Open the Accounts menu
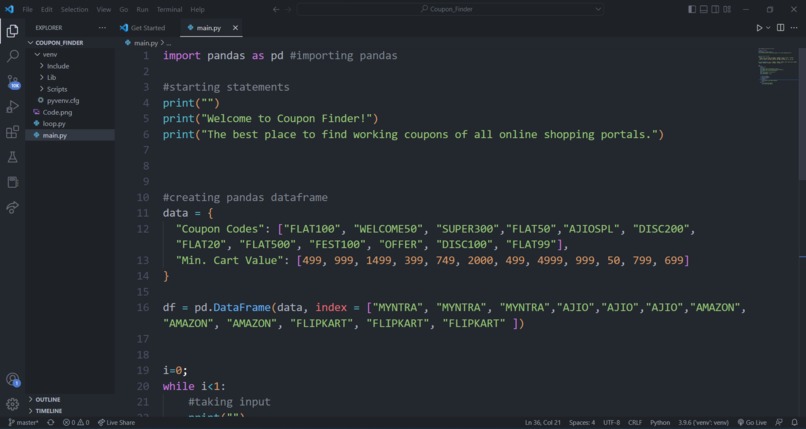Image resolution: width=806 pixels, height=429 pixels. [x=12, y=380]
